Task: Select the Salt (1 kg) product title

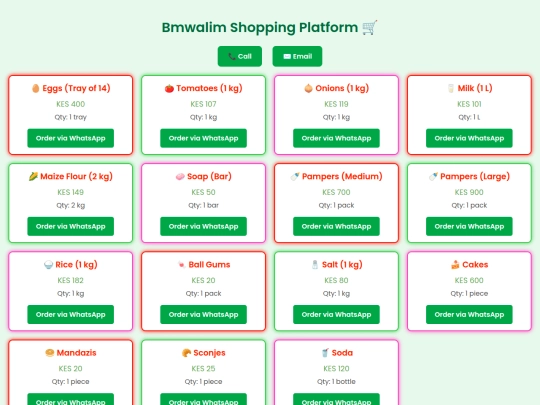Action: click(342, 264)
